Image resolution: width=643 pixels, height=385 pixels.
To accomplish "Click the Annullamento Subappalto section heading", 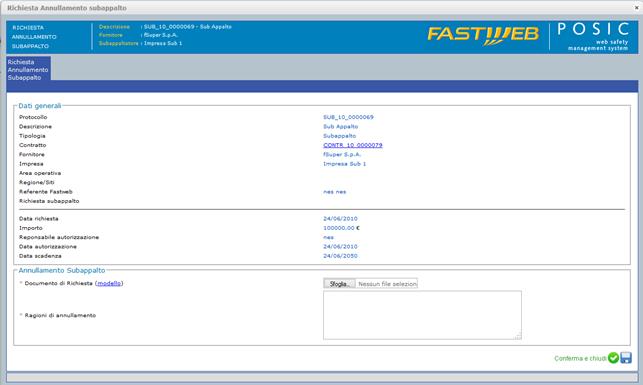I will [x=62, y=271].
